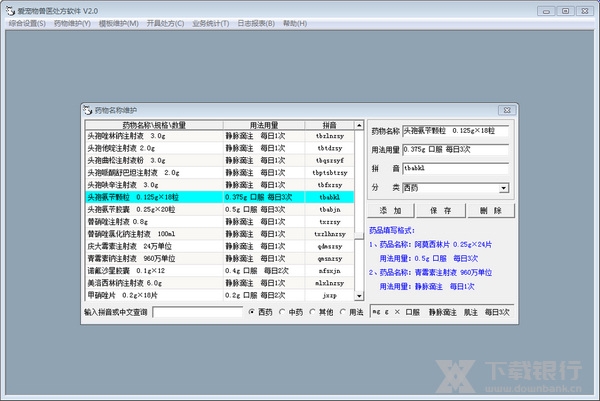Image resolution: width=600 pixels, height=401 pixels.
Task: Select the row with pinyin jxzp
Action: coord(220,295)
